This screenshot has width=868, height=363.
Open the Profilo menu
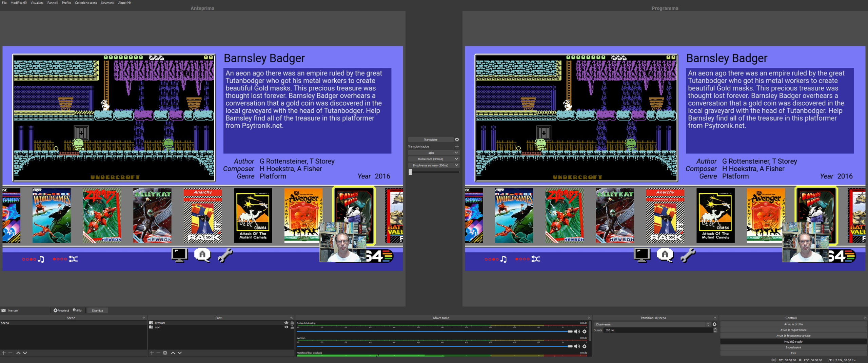point(66,3)
